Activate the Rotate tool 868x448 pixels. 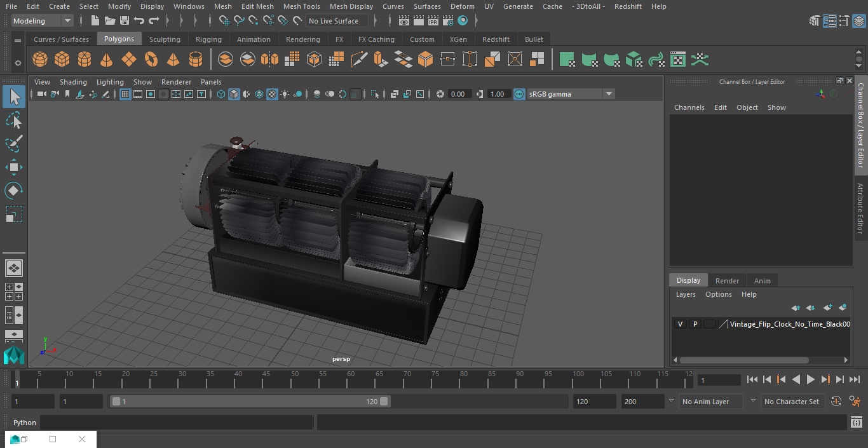click(14, 191)
